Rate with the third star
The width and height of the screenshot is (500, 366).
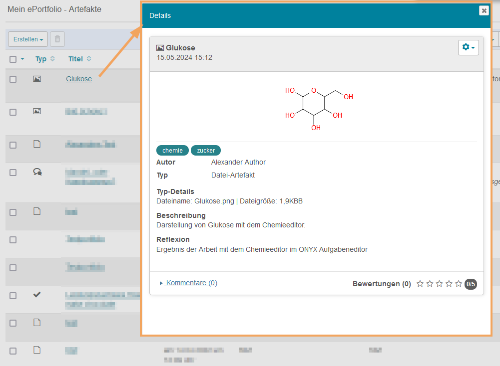click(x=439, y=284)
